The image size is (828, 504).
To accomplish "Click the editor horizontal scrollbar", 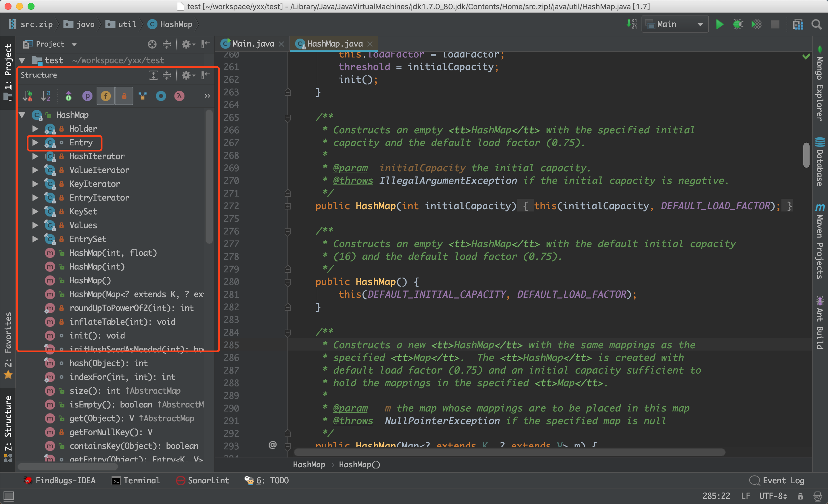I will [x=509, y=452].
